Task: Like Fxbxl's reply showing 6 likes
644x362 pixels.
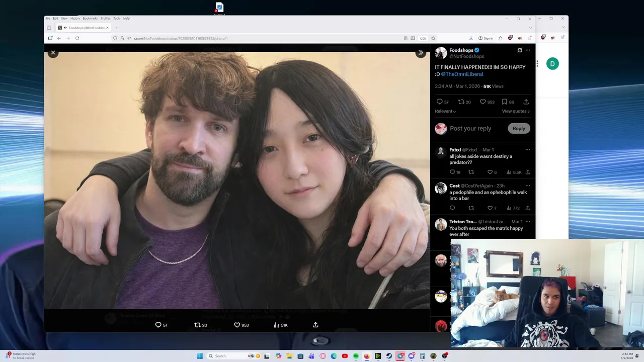Action: 490,172
